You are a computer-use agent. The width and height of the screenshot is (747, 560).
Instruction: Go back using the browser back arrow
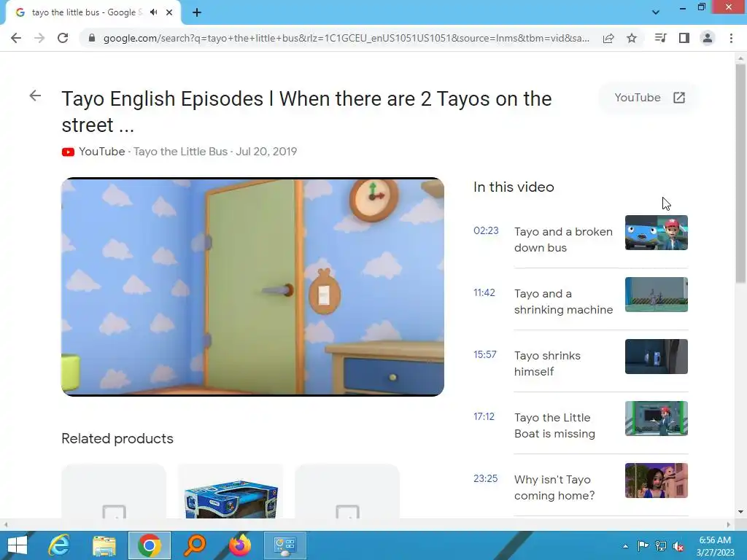(16, 38)
